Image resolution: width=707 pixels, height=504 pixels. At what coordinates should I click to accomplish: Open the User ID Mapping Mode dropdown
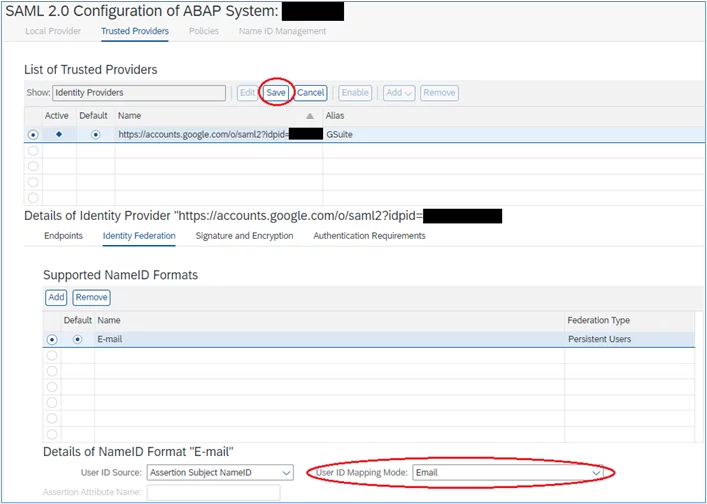click(508, 472)
